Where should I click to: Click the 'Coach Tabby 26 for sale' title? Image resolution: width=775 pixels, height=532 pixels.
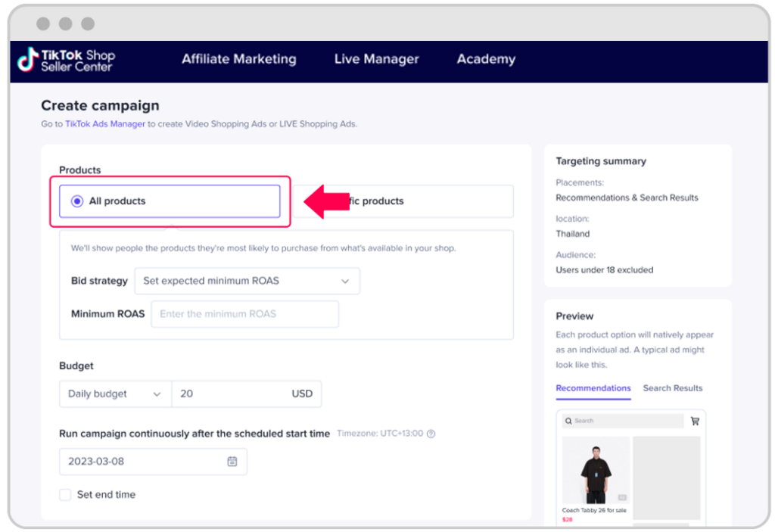594,510
